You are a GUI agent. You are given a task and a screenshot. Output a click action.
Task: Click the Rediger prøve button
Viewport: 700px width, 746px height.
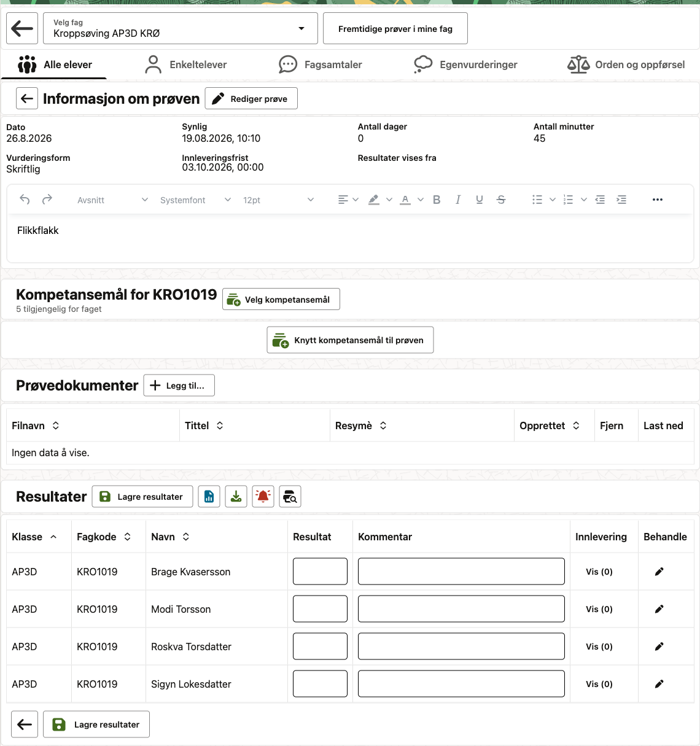coord(251,98)
